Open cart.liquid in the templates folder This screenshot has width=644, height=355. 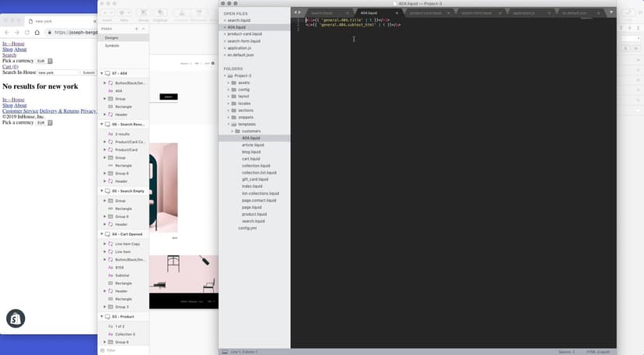tap(250, 159)
